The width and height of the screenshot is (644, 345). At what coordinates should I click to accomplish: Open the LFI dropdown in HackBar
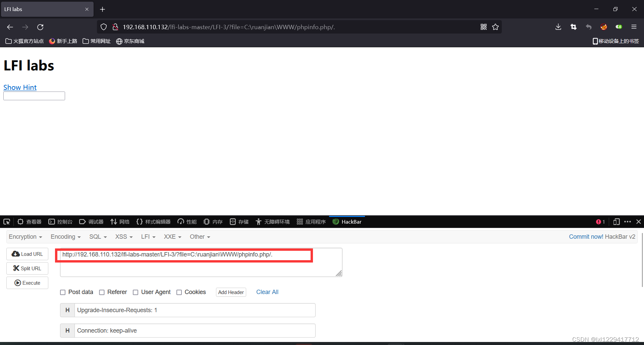pyautogui.click(x=148, y=237)
